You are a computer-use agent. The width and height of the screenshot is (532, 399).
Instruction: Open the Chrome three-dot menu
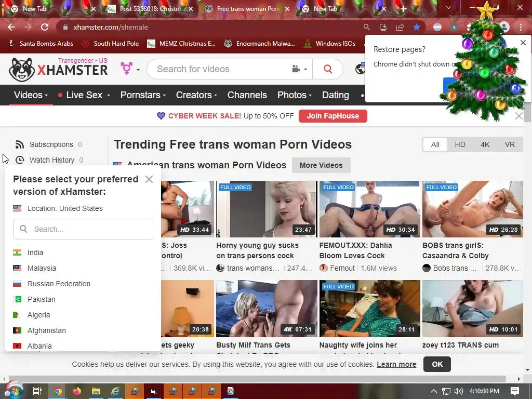[x=521, y=27]
